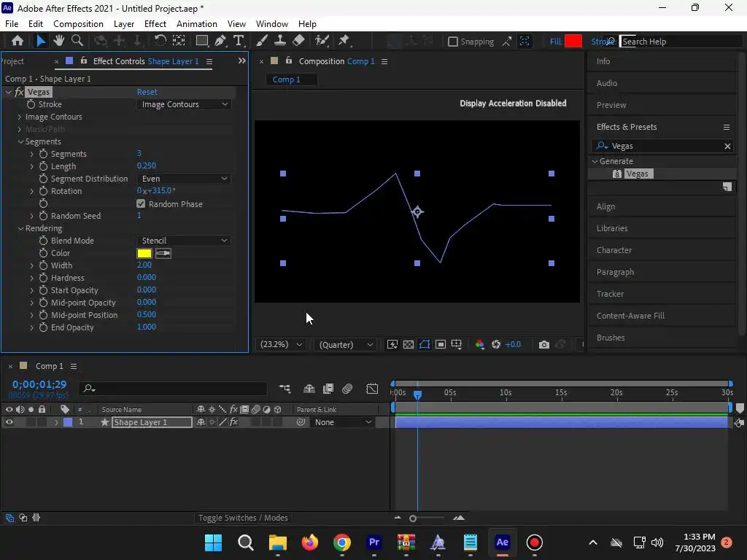Click motion blur enable icon in timeline
Screen dimensions: 747x560
pos(347,389)
